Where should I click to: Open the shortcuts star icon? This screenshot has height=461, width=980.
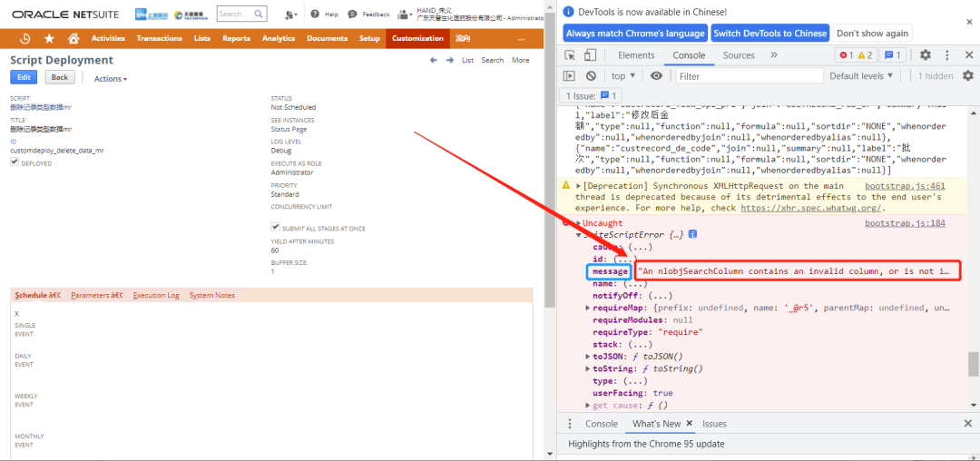49,39
